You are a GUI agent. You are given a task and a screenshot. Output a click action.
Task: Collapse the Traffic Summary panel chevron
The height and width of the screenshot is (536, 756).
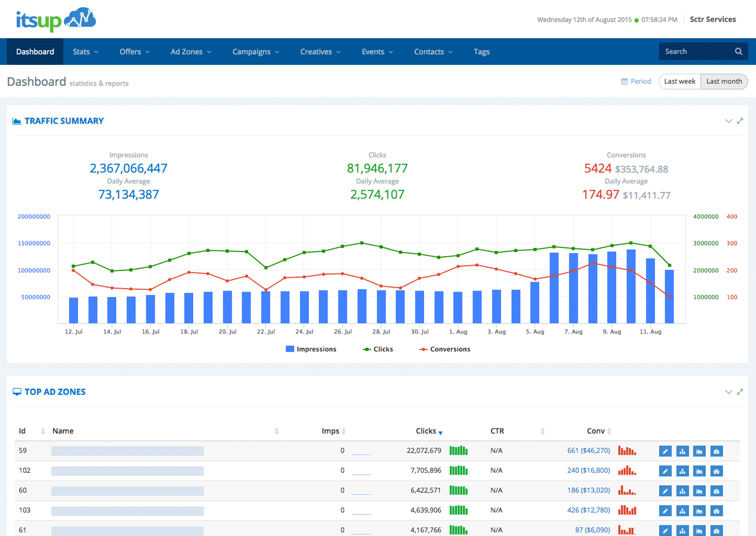click(728, 121)
